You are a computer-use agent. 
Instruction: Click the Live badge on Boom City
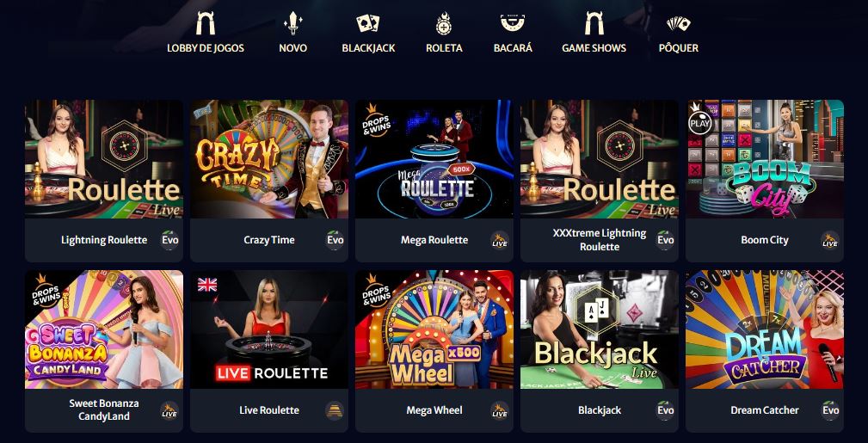pos(830,240)
